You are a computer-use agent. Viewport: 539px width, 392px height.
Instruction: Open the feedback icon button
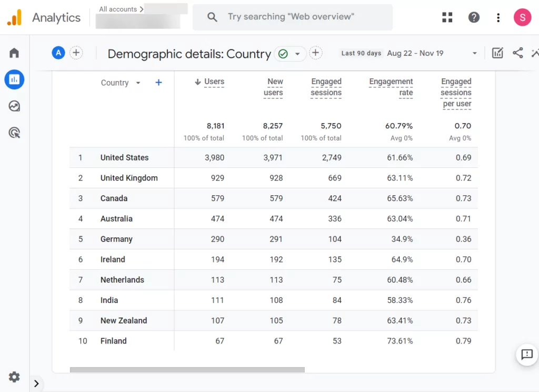(x=526, y=354)
